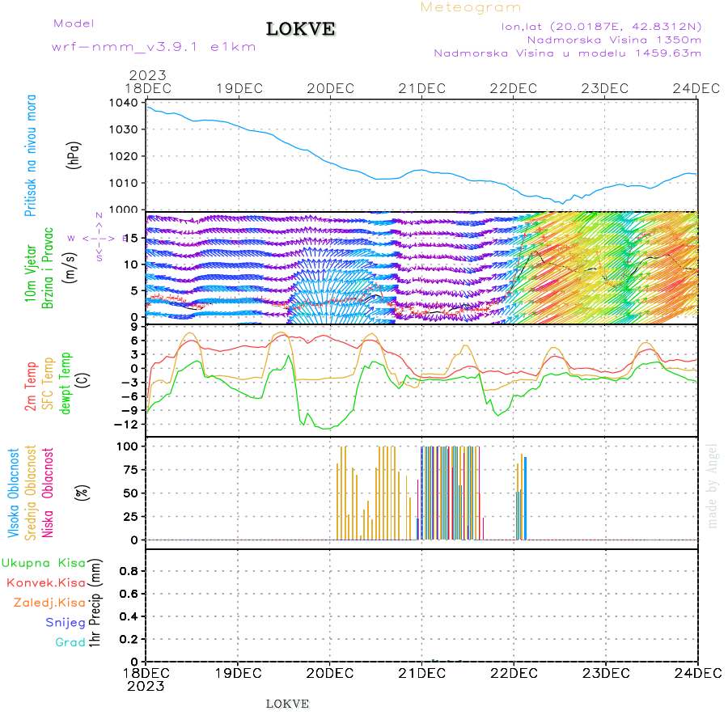Image resolution: width=728 pixels, height=728 pixels.
Task: Click the 6 tick on temperature axis
Action: coord(134,341)
